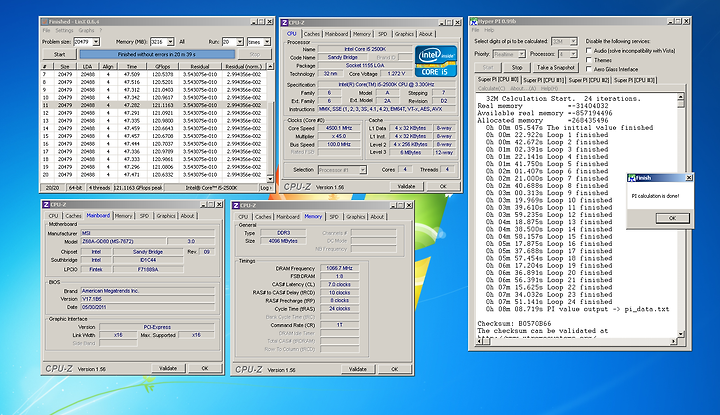This screenshot has height=415, width=720.
Task: Click the CPU-Z title icon in the Mainboard window
Action: pos(46,204)
